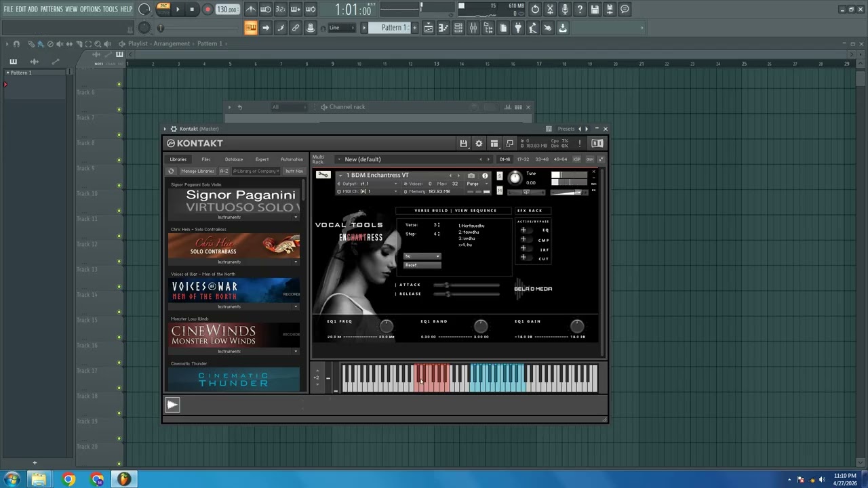Open Voices of War Instruments dropdown

coord(296,306)
